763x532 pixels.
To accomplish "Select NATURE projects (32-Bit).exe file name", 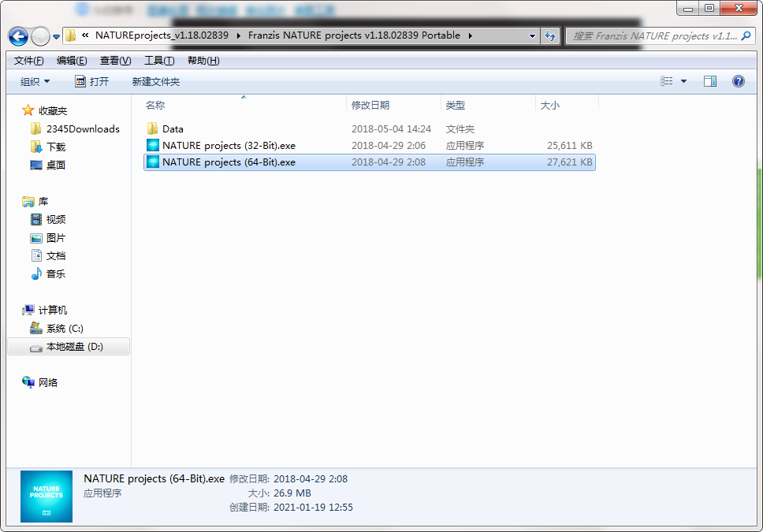I will point(229,146).
